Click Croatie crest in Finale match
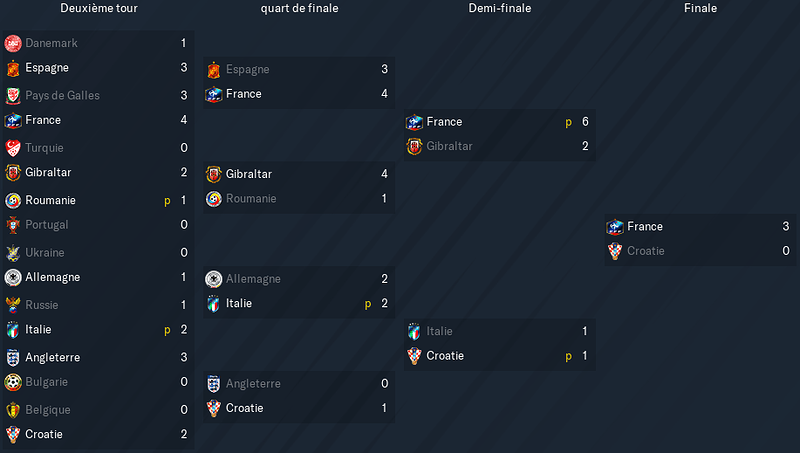Image resolution: width=800 pixels, height=453 pixels. pyautogui.click(x=615, y=251)
